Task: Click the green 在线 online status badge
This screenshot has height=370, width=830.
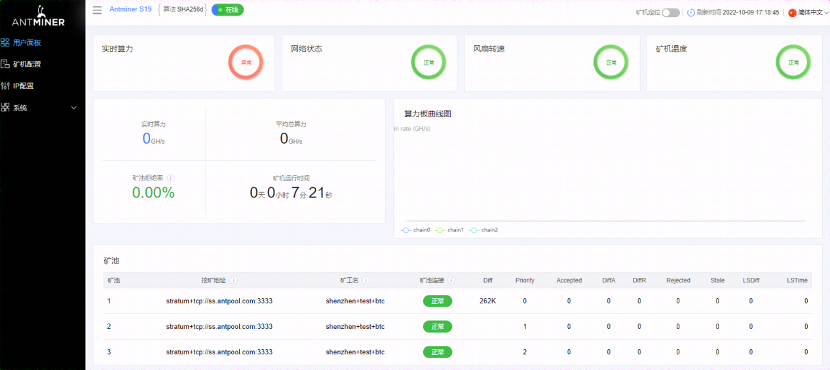Action: (x=228, y=10)
